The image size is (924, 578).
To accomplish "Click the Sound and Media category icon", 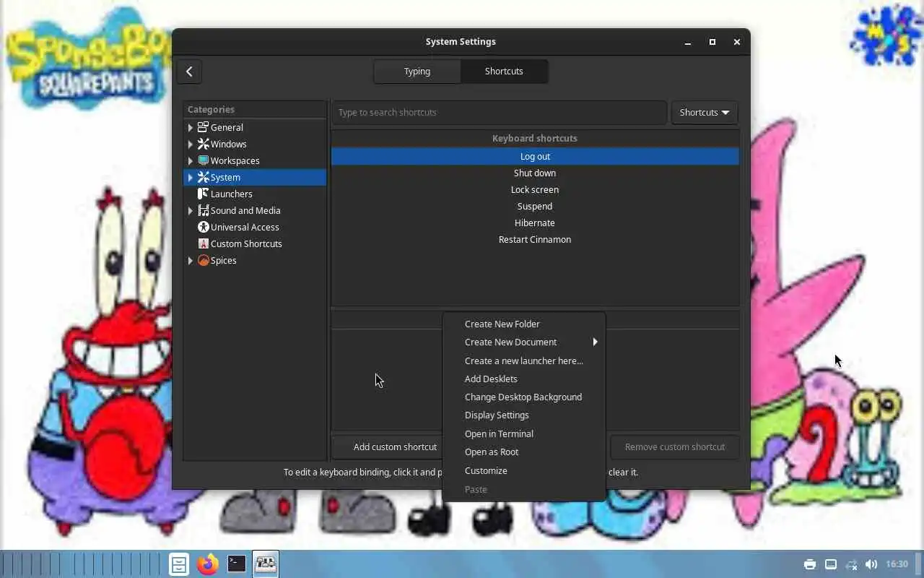I will [204, 210].
